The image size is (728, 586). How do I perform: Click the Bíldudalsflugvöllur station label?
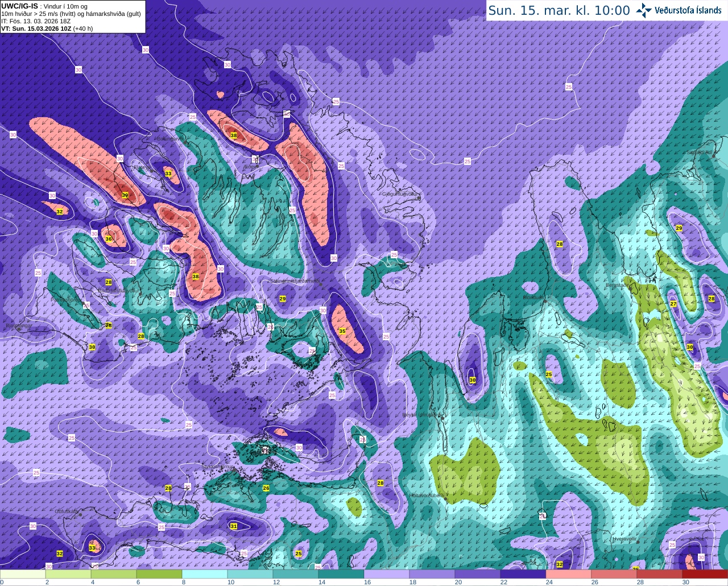[118, 290]
